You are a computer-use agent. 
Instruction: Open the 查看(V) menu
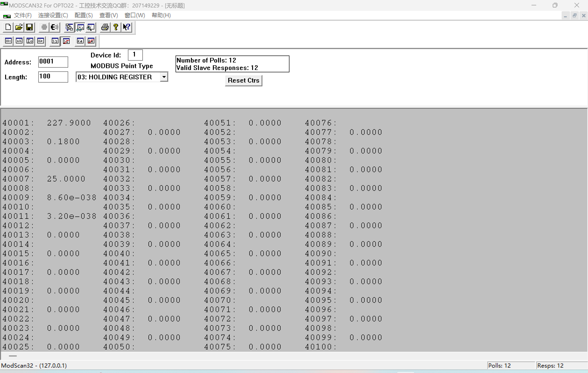tap(109, 15)
